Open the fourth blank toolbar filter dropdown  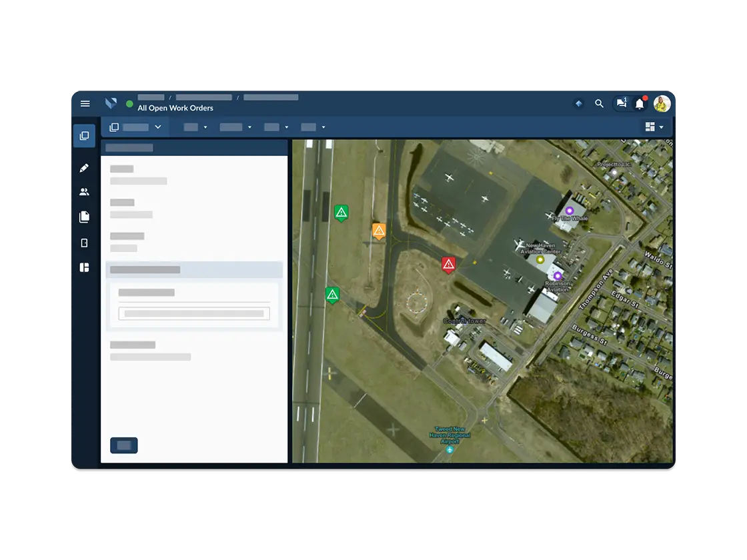pyautogui.click(x=313, y=127)
